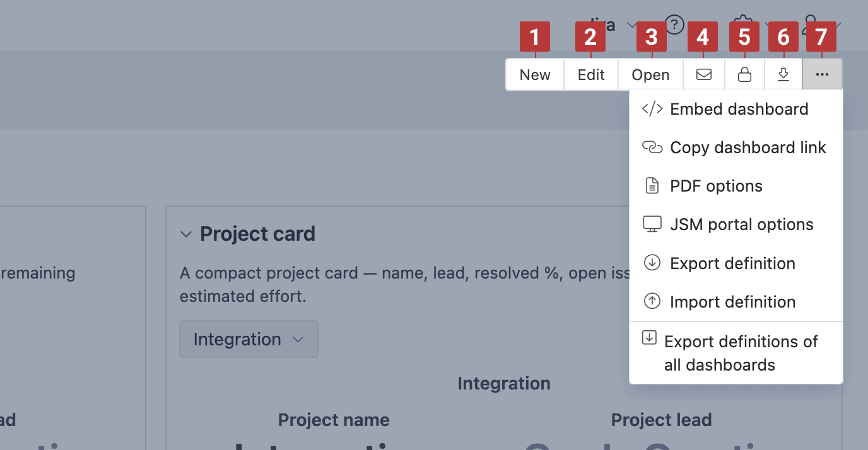Open the help question mark icon
The width and height of the screenshot is (868, 450).
point(675,25)
